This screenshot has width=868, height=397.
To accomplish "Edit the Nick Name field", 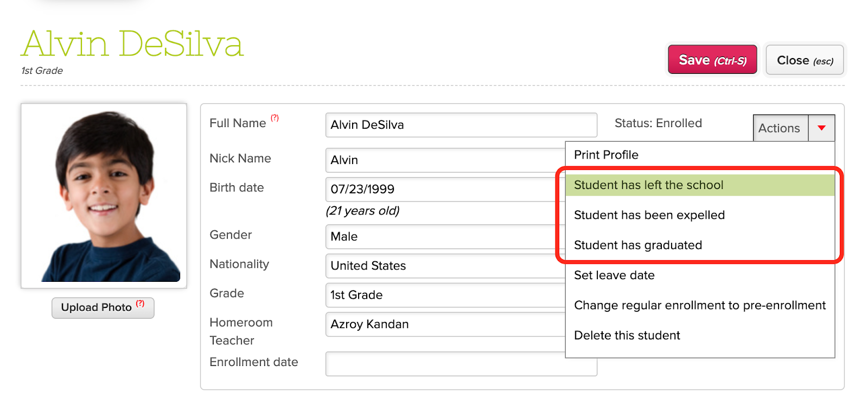I will pos(445,160).
